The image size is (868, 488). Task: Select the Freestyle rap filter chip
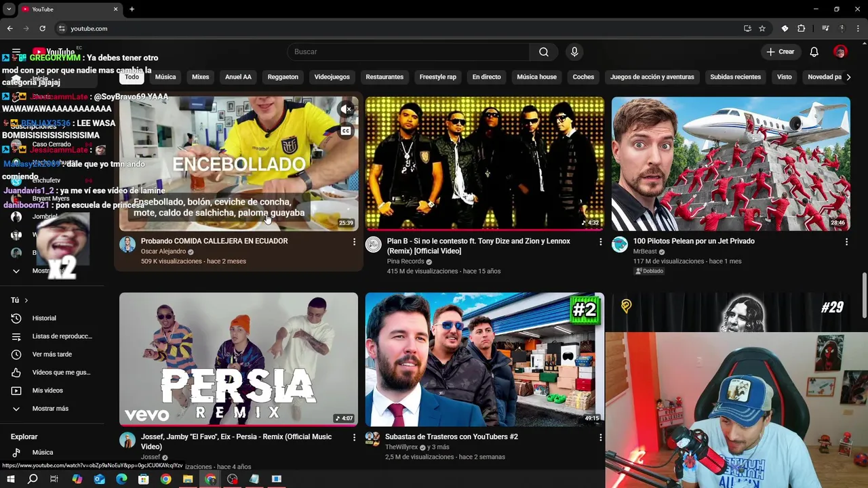click(x=437, y=77)
